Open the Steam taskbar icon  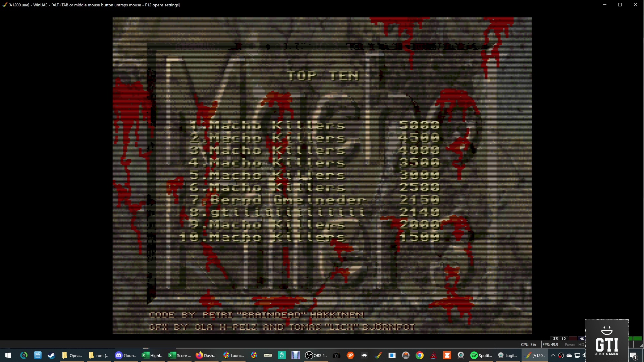pos(51,355)
